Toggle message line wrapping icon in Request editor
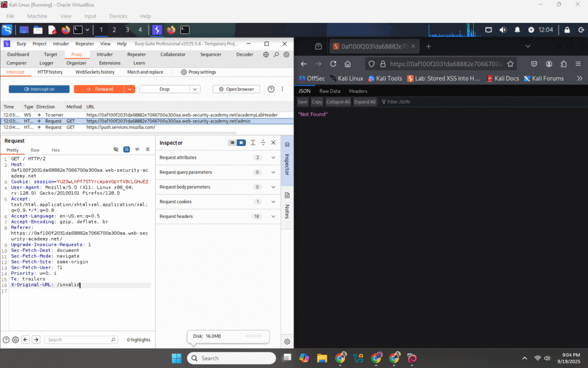 [126, 149]
